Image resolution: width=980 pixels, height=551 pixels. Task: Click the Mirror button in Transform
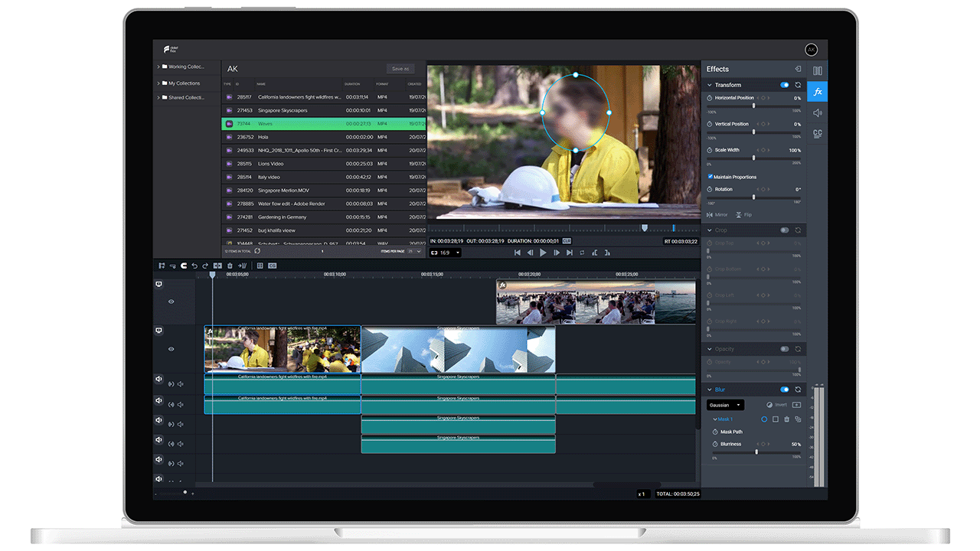(x=717, y=215)
